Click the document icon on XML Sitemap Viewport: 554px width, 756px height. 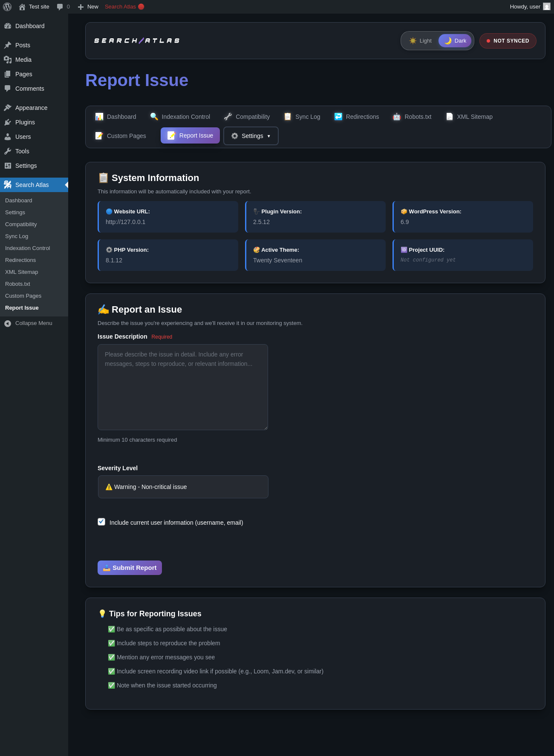click(450, 117)
